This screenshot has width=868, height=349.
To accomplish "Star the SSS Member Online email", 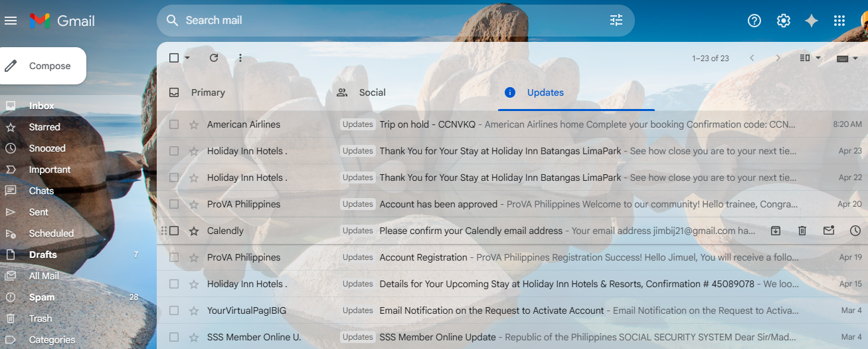I will [x=194, y=337].
